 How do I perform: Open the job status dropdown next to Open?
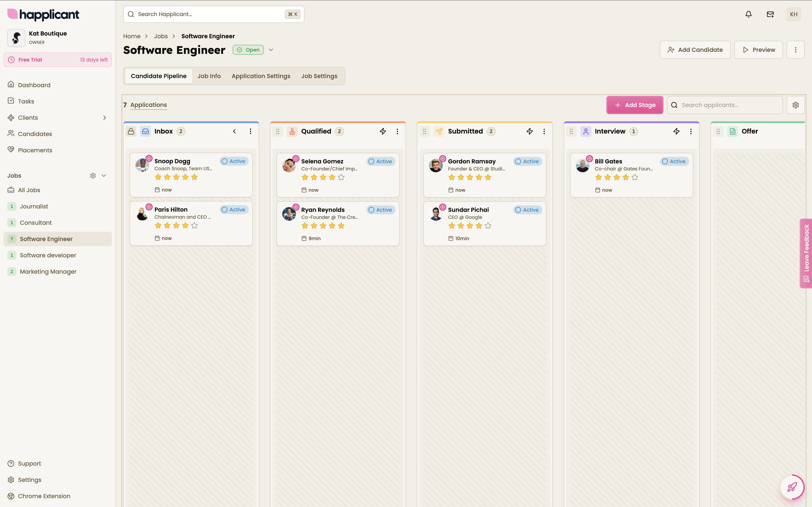271,50
